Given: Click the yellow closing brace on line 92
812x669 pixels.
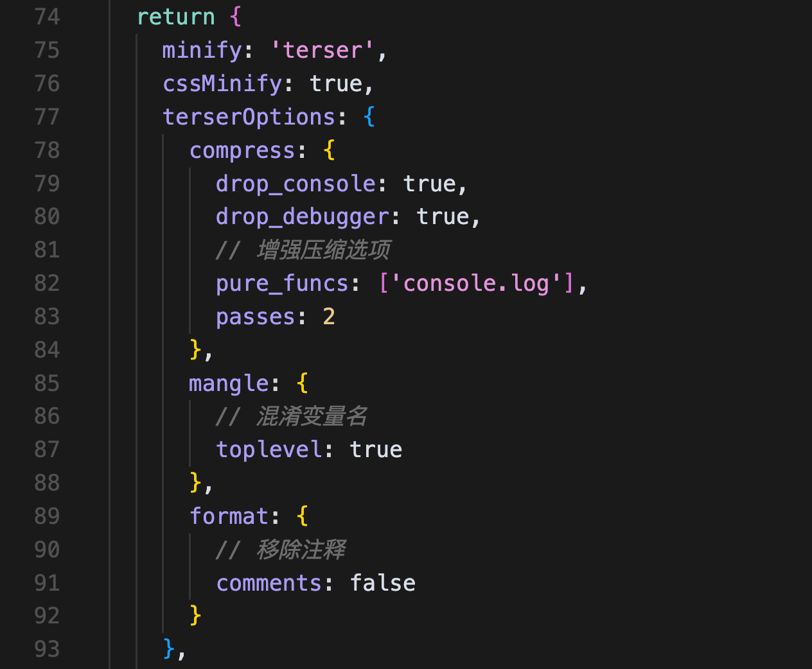Looking at the screenshot, I should click(196, 615).
